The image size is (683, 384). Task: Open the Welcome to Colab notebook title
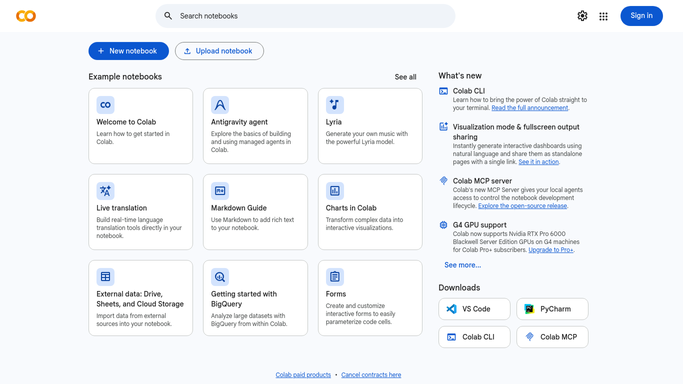(126, 122)
